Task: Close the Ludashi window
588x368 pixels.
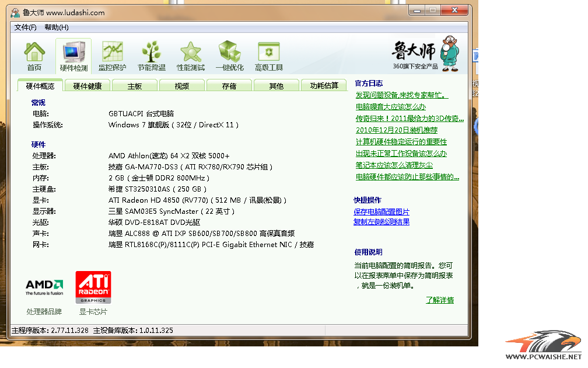Action: click(x=454, y=10)
